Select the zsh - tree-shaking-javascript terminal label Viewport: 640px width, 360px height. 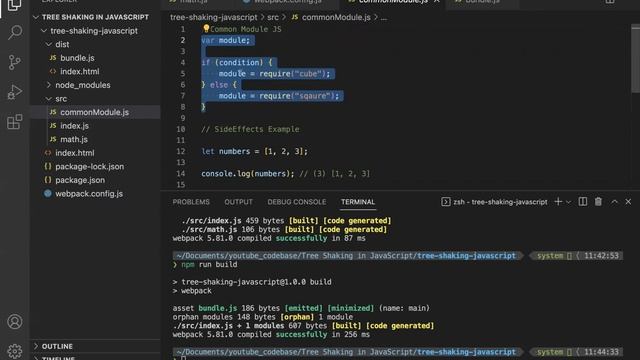(500, 202)
